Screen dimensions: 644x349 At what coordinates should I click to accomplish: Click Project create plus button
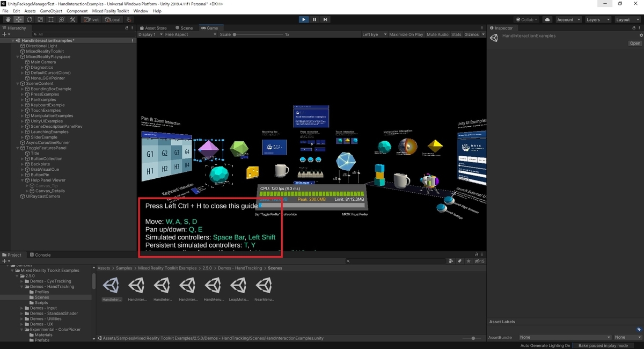coord(5,261)
